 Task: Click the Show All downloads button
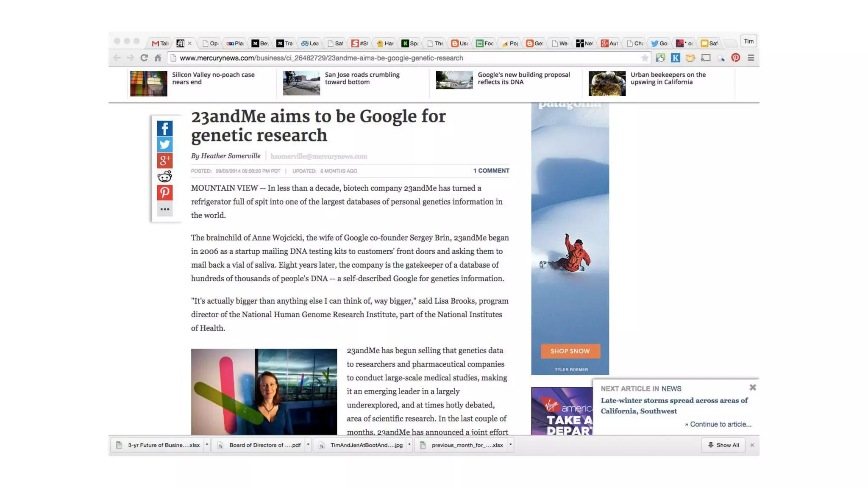coord(723,445)
